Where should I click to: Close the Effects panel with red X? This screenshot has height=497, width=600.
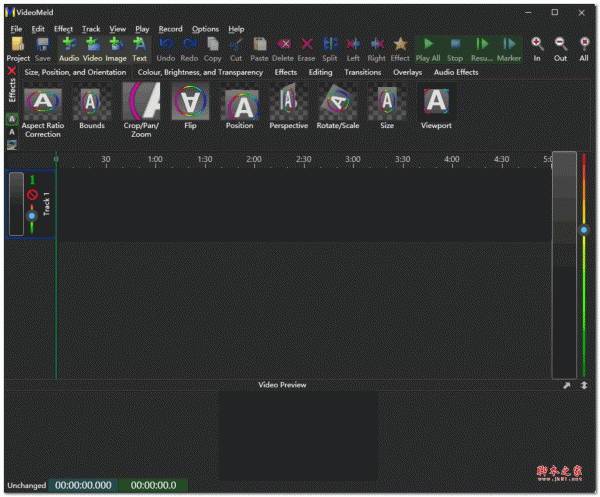[x=12, y=71]
